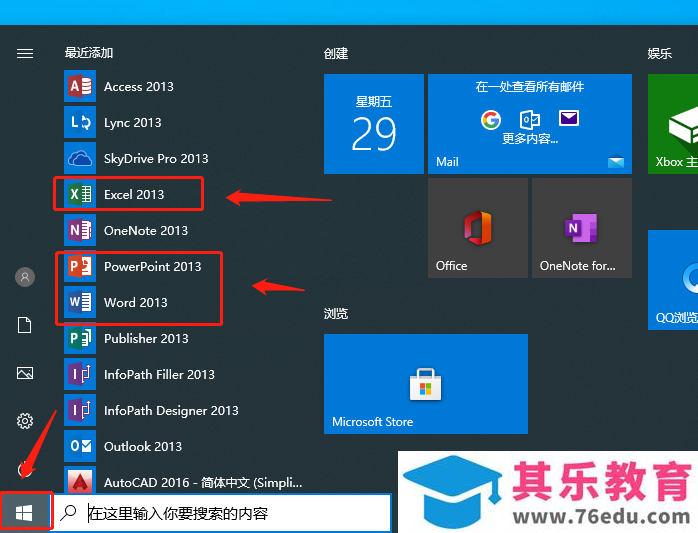Open the QQ browser tile

(x=673, y=280)
